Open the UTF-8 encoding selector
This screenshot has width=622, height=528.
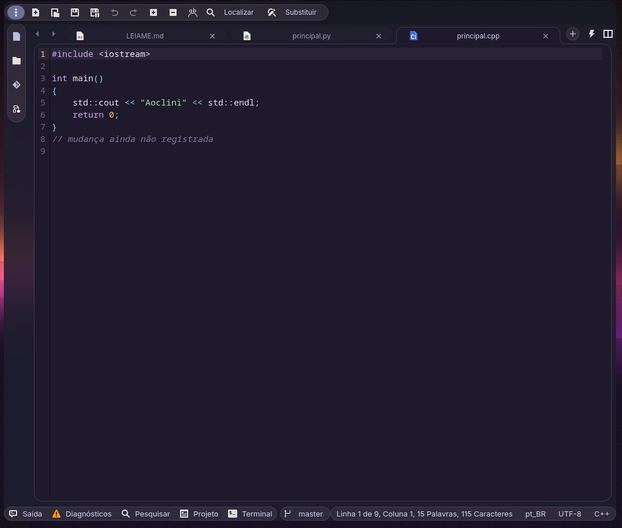(x=570, y=514)
